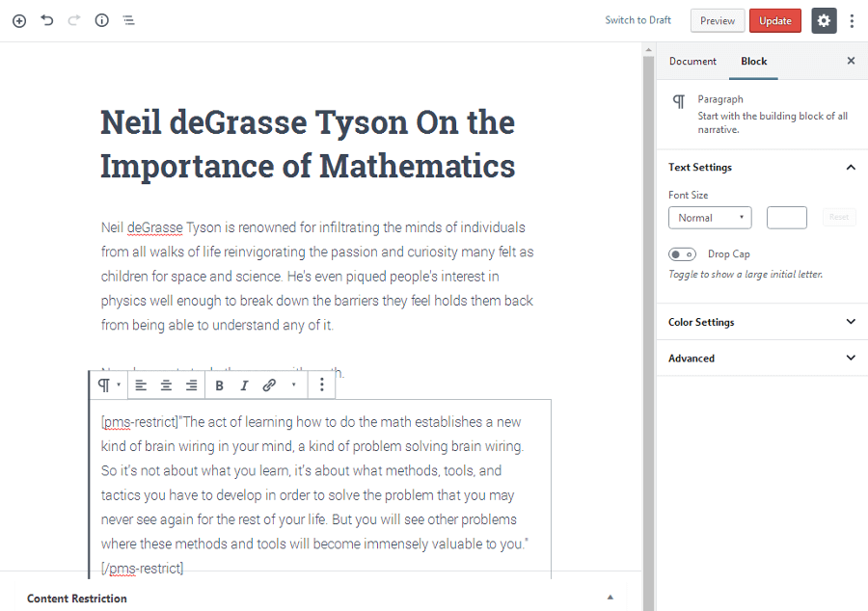This screenshot has height=611, width=868.
Task: Open more rich text controls arrow
Action: (294, 385)
